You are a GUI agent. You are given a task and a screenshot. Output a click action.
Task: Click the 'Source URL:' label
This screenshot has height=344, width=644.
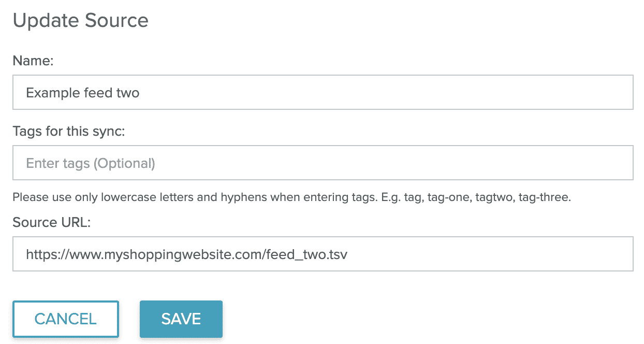pos(52,222)
